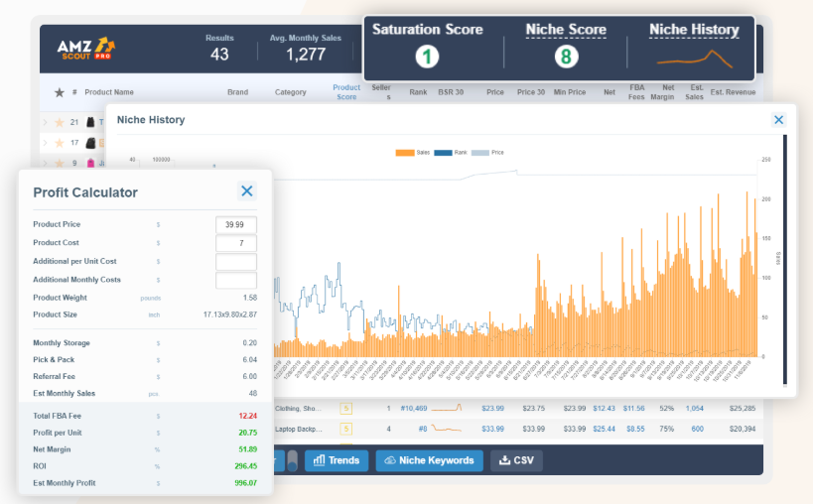This screenshot has height=504, width=813.
Task: Click rank link #8
Action: pos(423,429)
